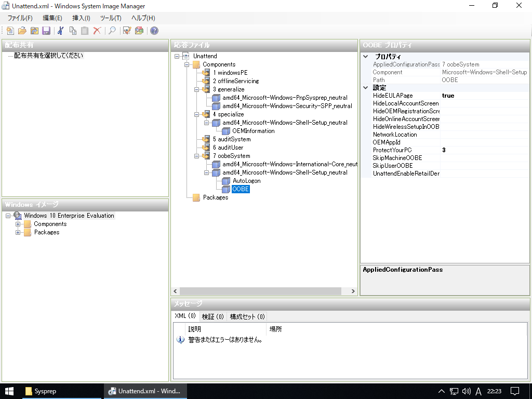Collapse Windows 10 Enterprise Evaluation node
This screenshot has height=399, width=532.
pos(8,216)
